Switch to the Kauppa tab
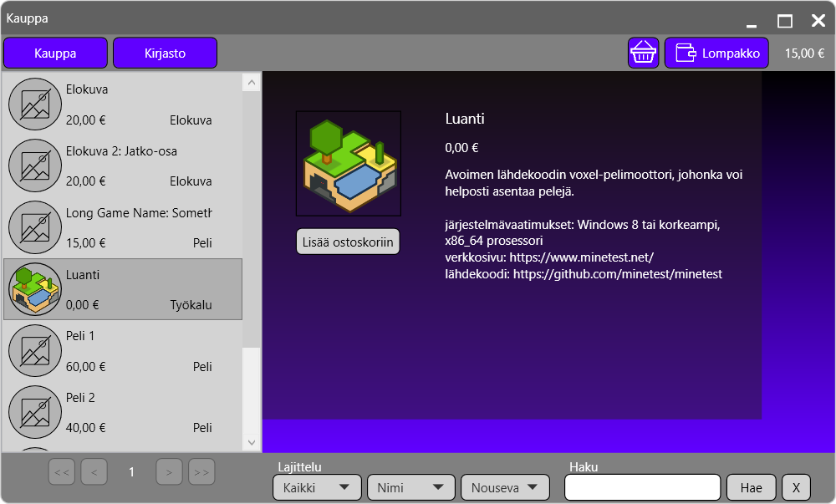 55,53
